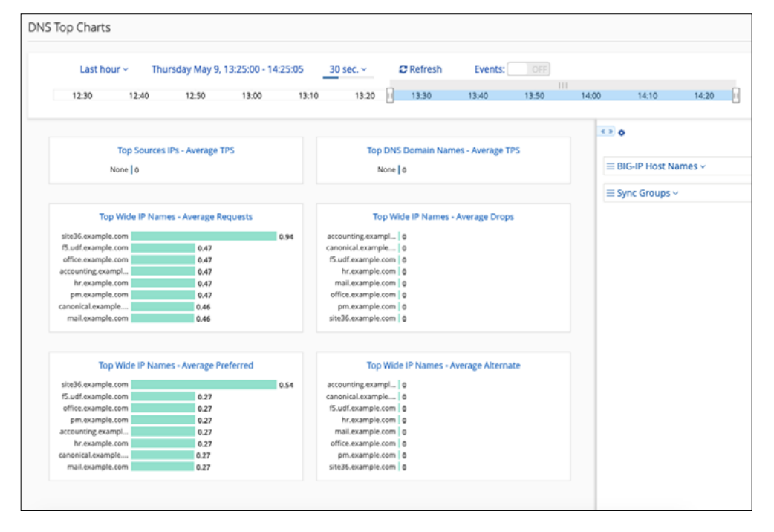
Task: Click the Sync Groups list icon
Action: (x=611, y=193)
